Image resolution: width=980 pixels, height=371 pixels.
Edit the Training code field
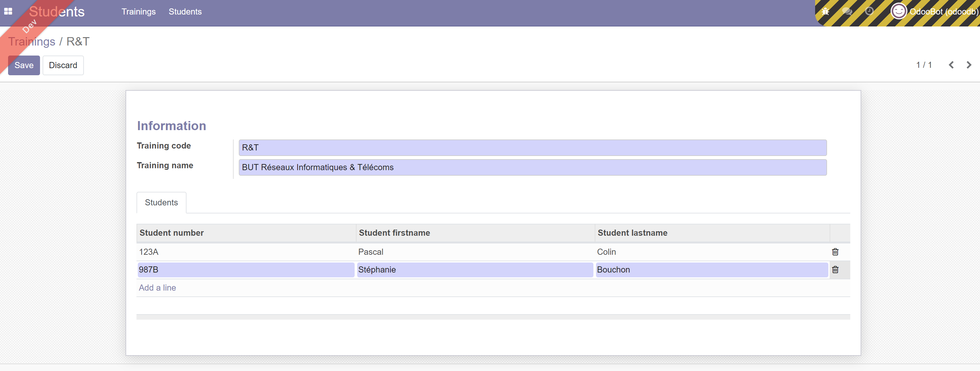point(532,148)
